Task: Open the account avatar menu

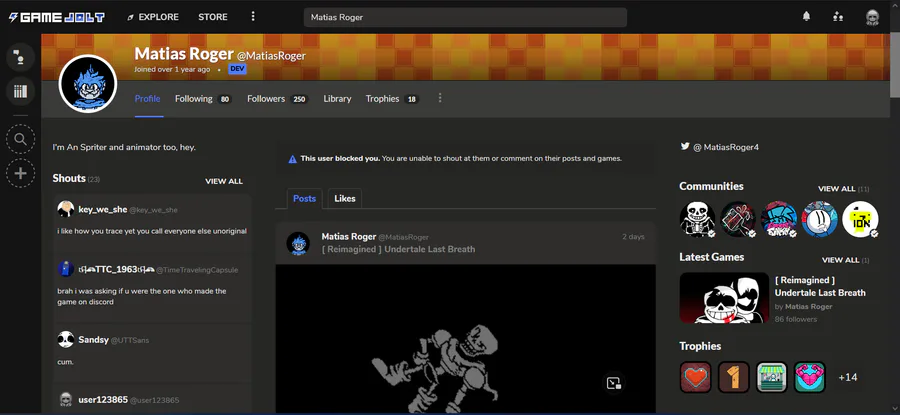Action: (872, 17)
